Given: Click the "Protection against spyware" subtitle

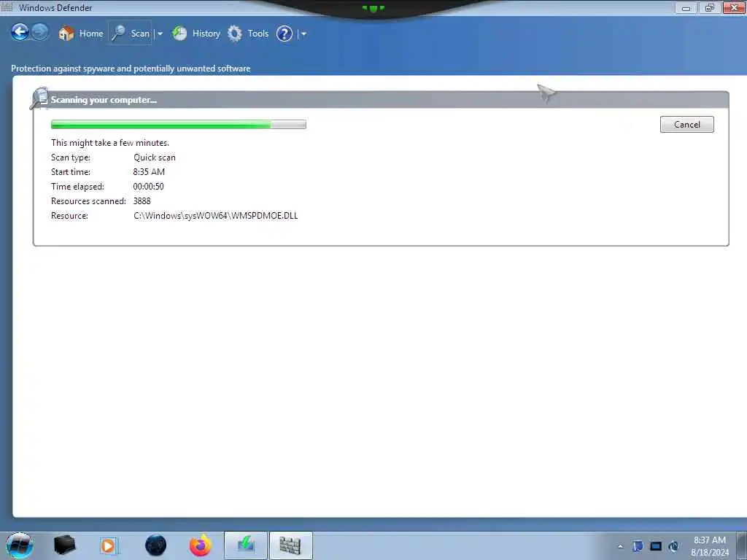Looking at the screenshot, I should click(x=131, y=69).
